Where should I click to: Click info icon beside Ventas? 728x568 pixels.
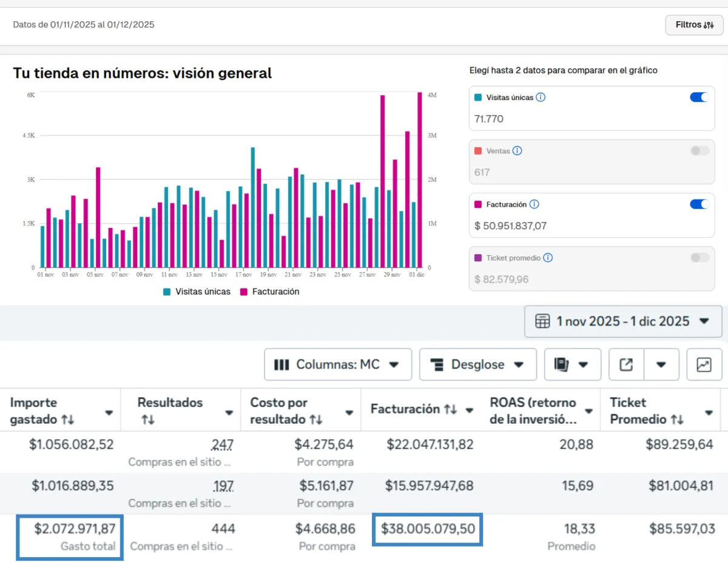click(x=517, y=151)
